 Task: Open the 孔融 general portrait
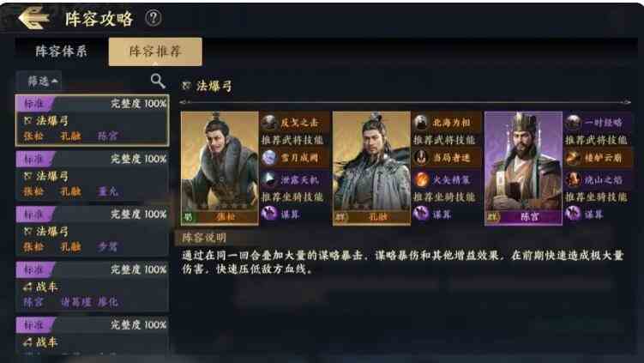pos(371,168)
